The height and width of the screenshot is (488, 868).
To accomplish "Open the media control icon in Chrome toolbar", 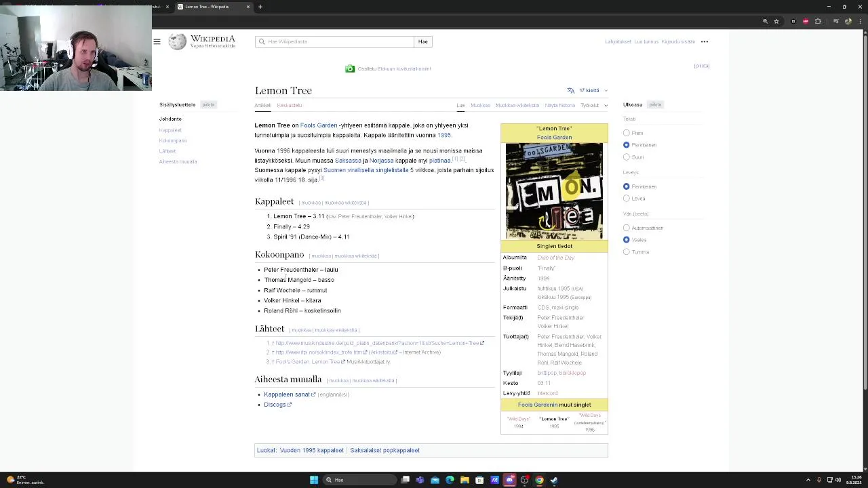I will point(835,21).
